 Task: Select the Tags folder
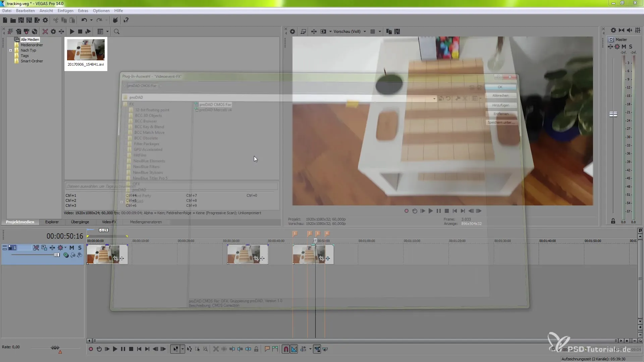(x=24, y=56)
